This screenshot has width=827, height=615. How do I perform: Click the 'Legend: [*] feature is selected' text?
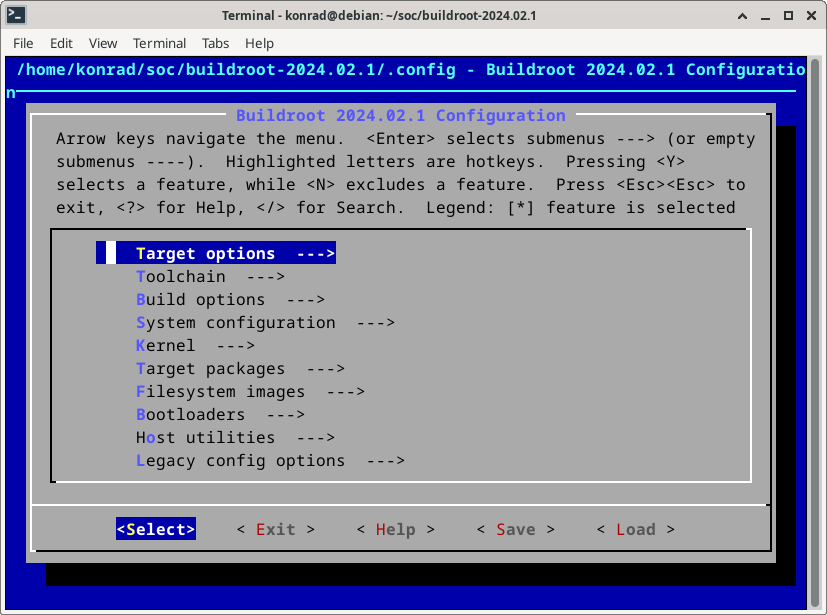pyautogui.click(x=581, y=208)
